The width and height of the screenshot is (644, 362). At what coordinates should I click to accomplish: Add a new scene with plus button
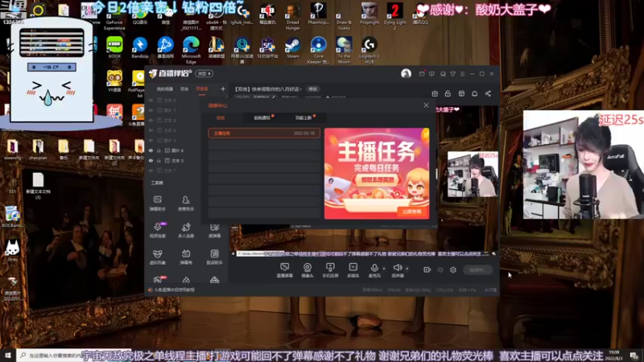223,88
